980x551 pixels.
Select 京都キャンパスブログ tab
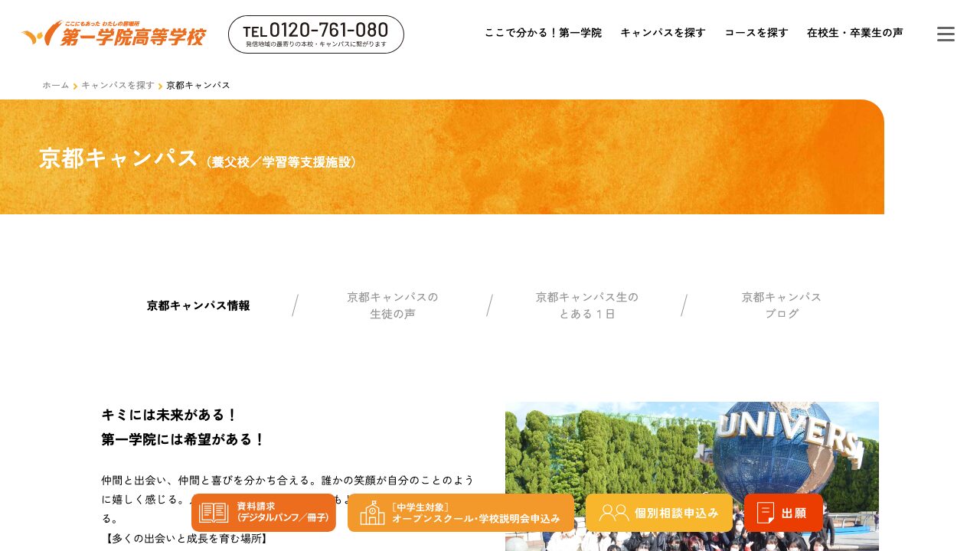pos(782,305)
